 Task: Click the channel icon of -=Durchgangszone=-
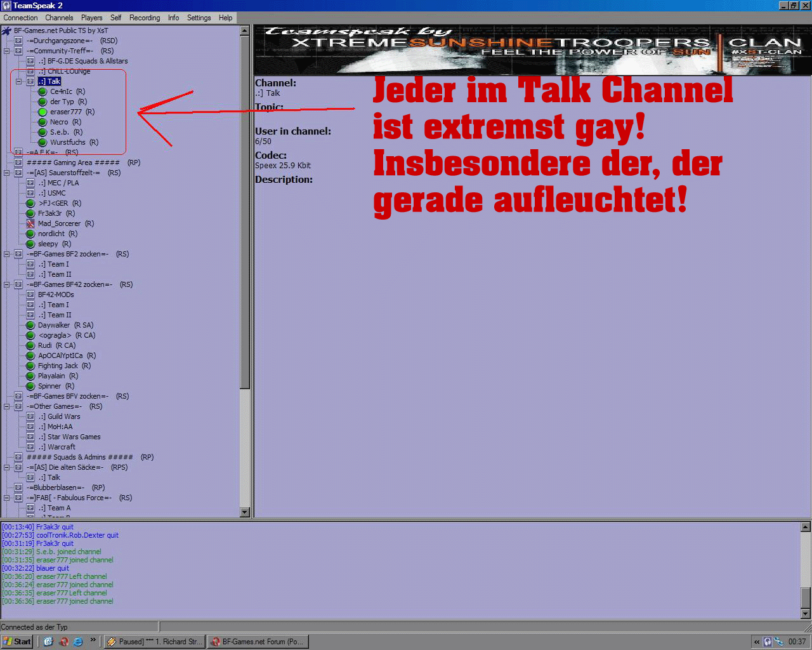(x=18, y=41)
